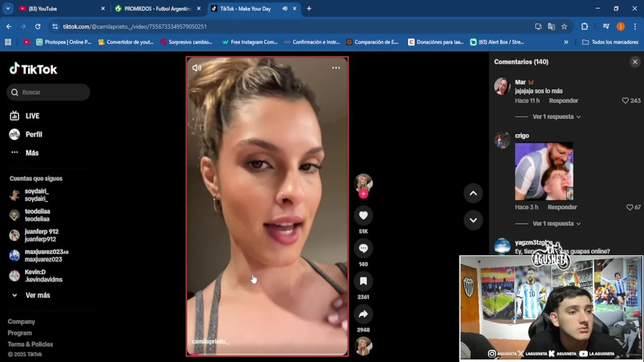This screenshot has height=362, width=644.
Task: Expand Mar's Ver 1 respuesta replies
Action: click(x=556, y=117)
